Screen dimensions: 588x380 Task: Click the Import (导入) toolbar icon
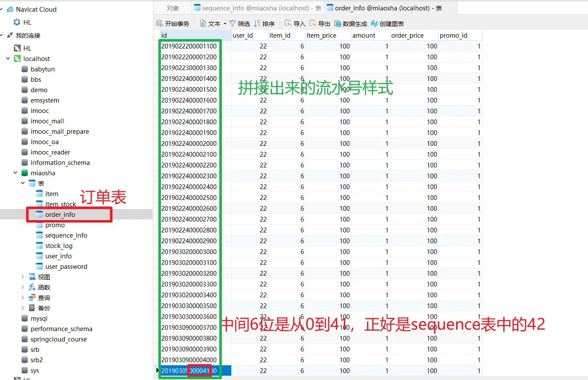(288, 24)
